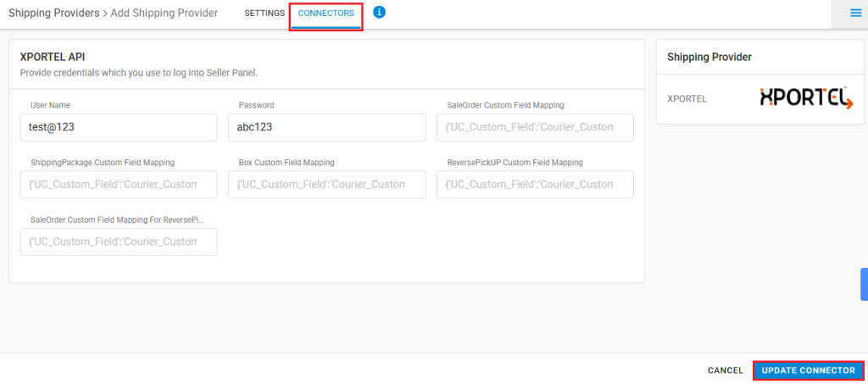Click the blue side tab handle
Viewport: 868px width, 384px height.
coord(864,285)
